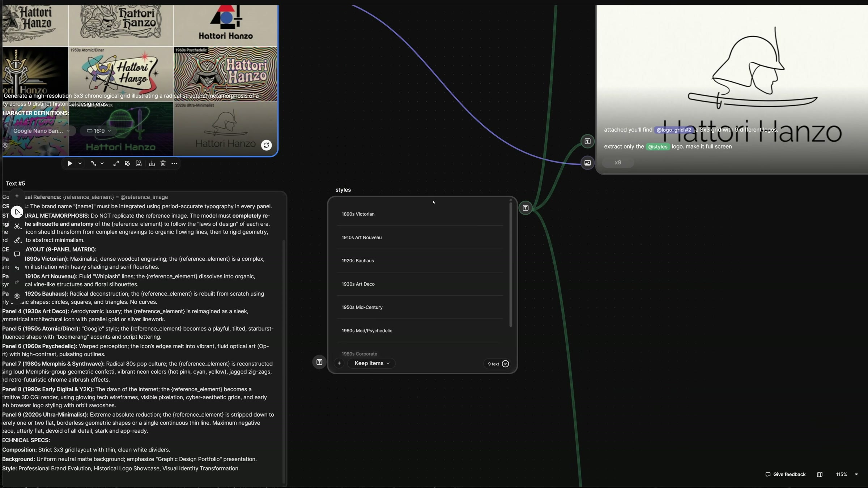Open the run options chevron beside play
The image size is (868, 488).
click(x=80, y=163)
